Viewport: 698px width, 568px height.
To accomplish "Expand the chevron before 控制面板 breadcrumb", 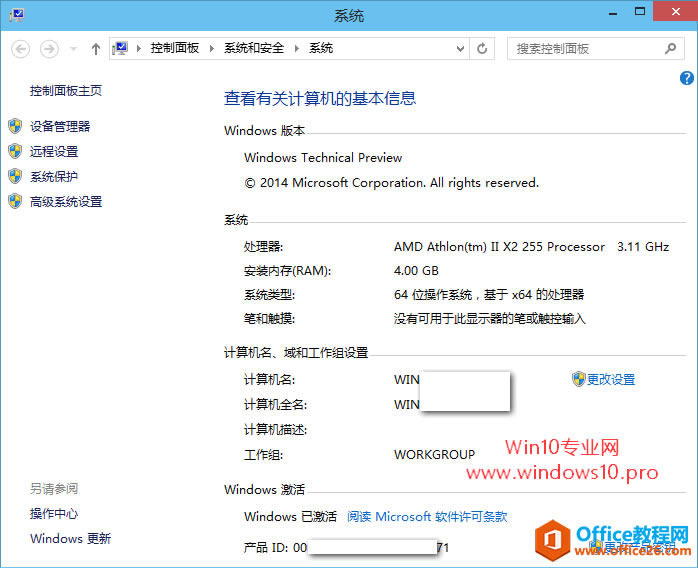I will 139,49.
